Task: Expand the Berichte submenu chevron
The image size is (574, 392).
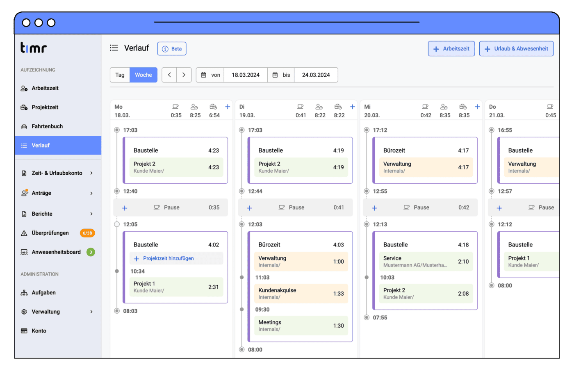Action: click(91, 214)
